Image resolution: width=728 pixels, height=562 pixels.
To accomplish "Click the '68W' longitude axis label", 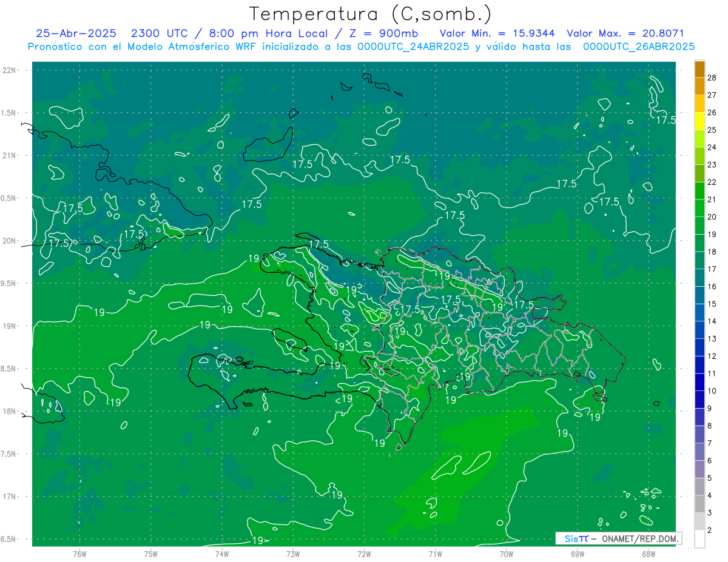I will coord(649,554).
